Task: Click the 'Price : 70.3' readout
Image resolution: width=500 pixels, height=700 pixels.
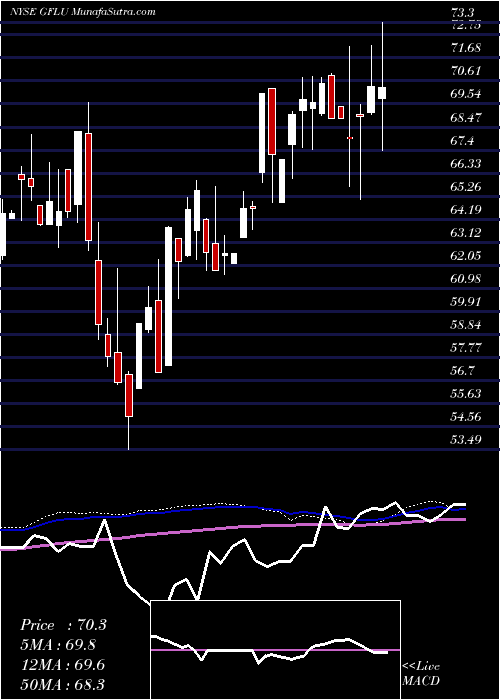Action: point(63,625)
